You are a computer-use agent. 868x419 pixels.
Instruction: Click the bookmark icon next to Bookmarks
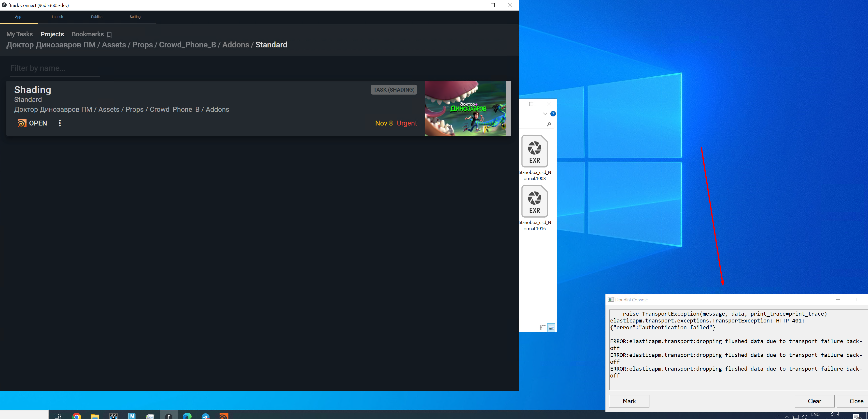coord(109,34)
